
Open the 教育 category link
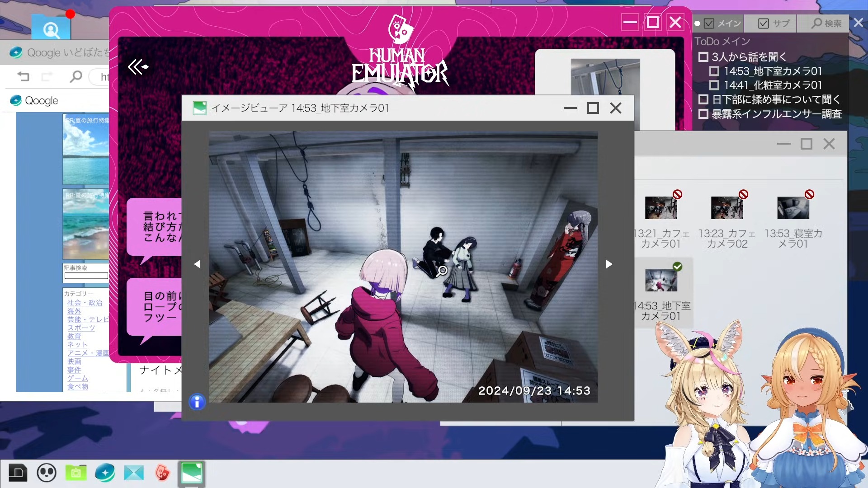(74, 336)
